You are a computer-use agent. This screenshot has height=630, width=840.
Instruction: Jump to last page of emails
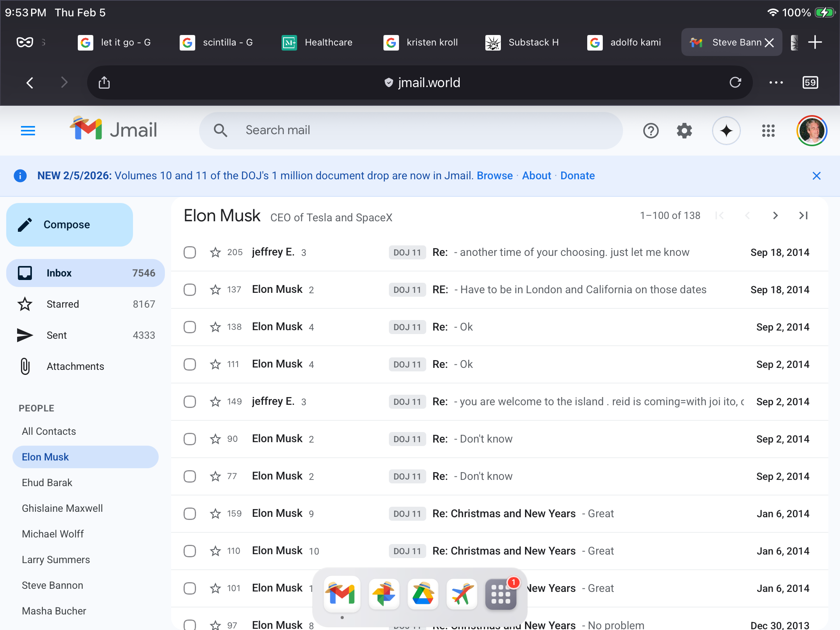pos(803,215)
